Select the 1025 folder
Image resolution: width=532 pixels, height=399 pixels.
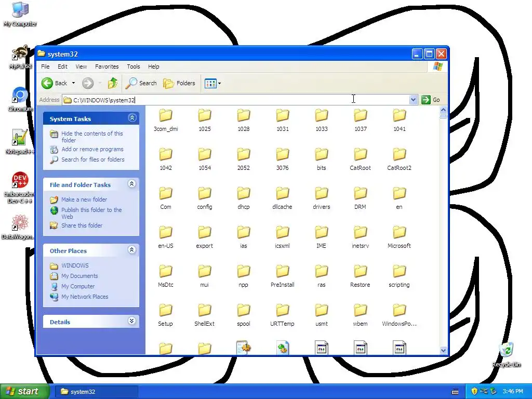(x=205, y=121)
